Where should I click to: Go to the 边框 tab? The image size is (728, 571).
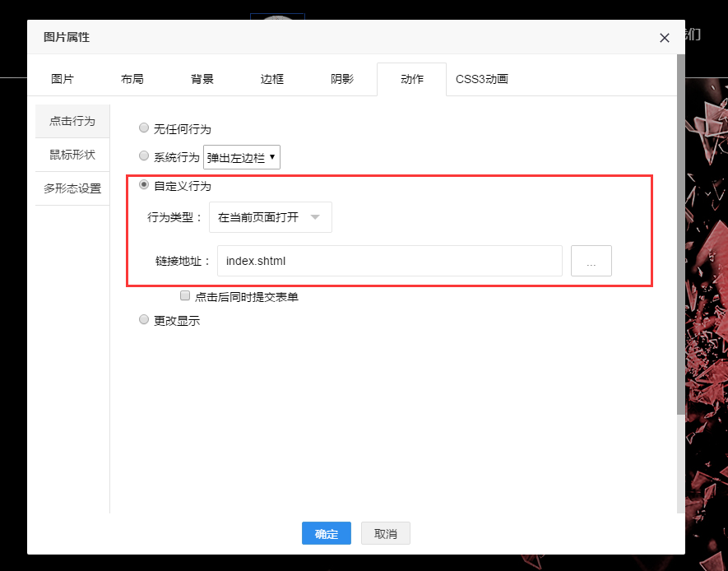click(272, 79)
